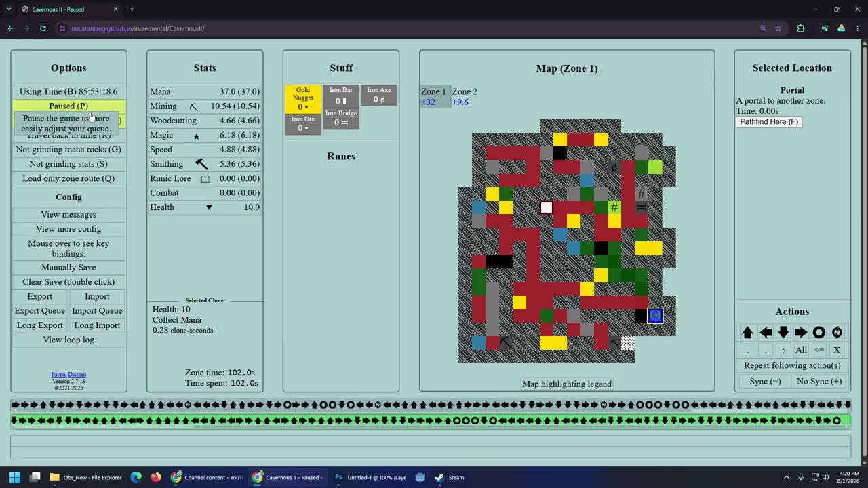This screenshot has height=488, width=868.
Task: Open View messages
Action: pos(68,215)
